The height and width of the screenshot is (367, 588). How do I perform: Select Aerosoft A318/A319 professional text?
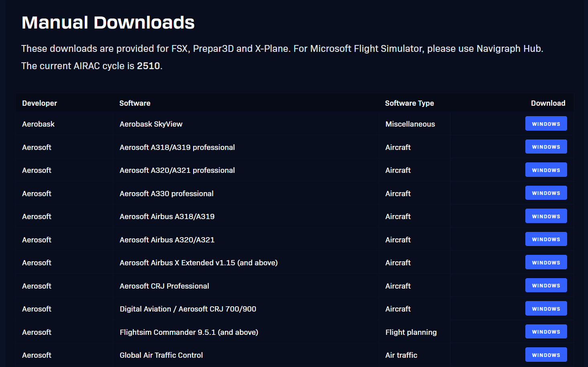pyautogui.click(x=177, y=148)
